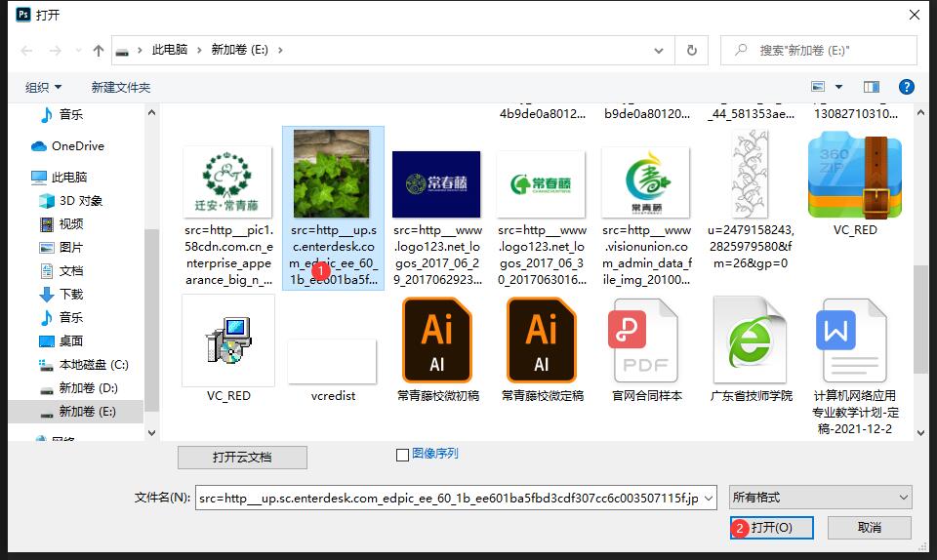Select the 常青藤校徽初稿 Illustrator file
Screen dimensions: 937x560
tap(437, 350)
